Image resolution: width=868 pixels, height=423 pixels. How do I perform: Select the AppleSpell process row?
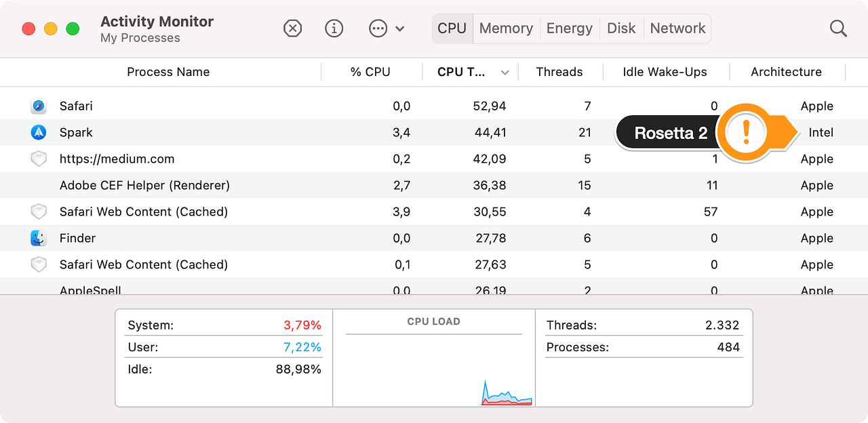(x=434, y=288)
